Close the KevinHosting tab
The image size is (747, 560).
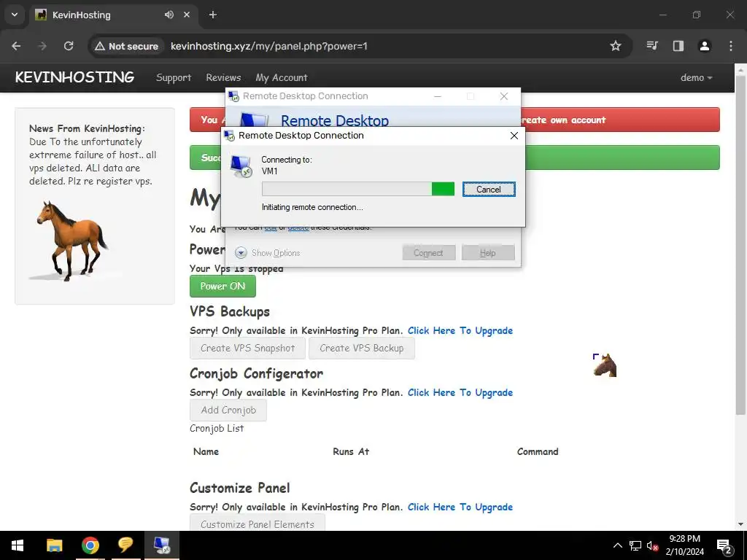coord(187,15)
